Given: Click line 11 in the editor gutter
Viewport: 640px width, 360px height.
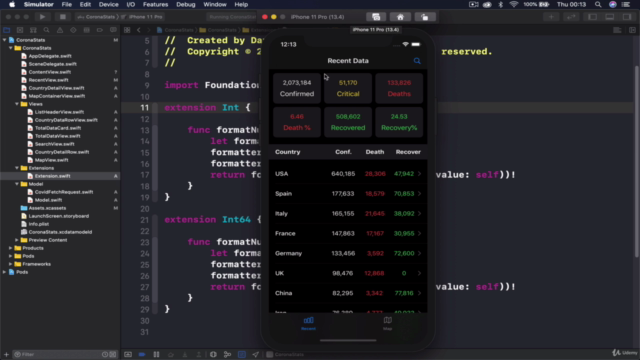Looking at the screenshot, I should [x=144, y=108].
